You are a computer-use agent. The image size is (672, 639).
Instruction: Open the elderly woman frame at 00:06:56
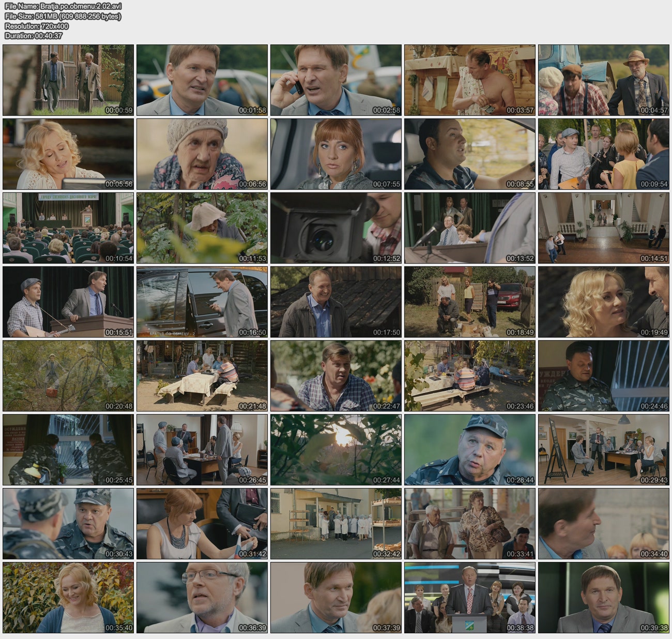point(202,154)
